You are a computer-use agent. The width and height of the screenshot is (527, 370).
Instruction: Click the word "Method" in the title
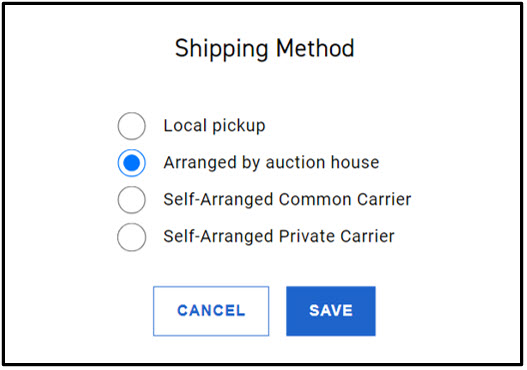click(x=315, y=48)
